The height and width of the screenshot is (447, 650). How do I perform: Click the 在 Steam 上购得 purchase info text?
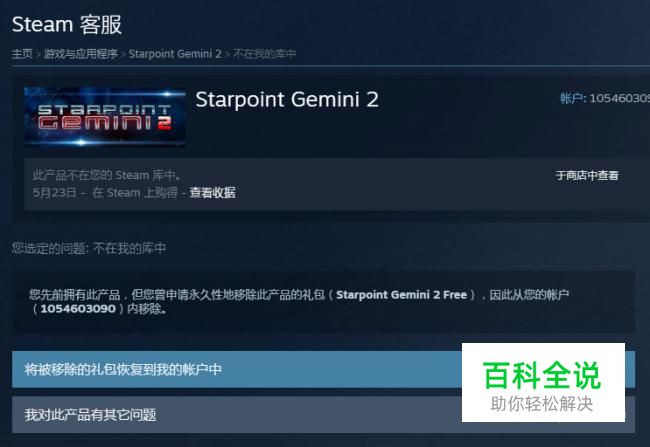click(x=135, y=193)
